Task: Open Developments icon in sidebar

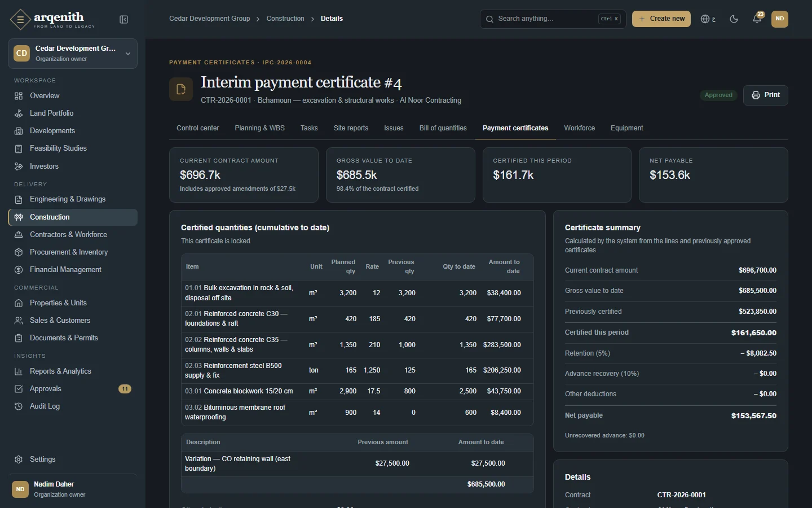Action: pos(19,131)
